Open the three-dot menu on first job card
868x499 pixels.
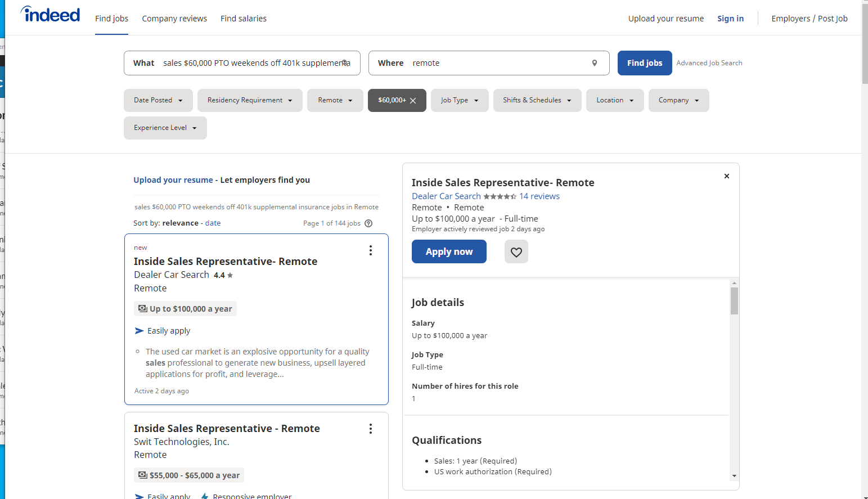371,250
